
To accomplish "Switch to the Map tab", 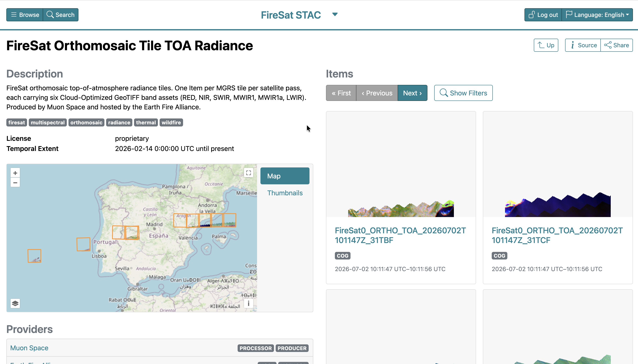I will tap(285, 176).
